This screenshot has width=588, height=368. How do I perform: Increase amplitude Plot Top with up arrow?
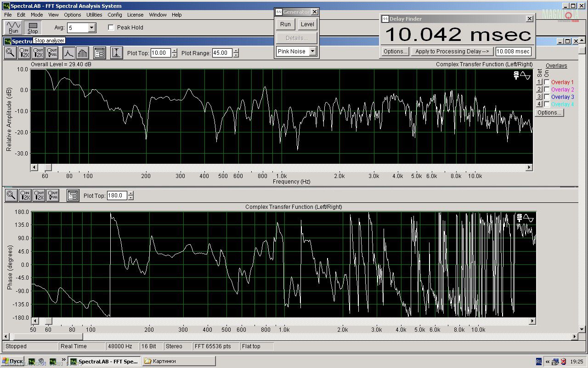[x=174, y=51]
